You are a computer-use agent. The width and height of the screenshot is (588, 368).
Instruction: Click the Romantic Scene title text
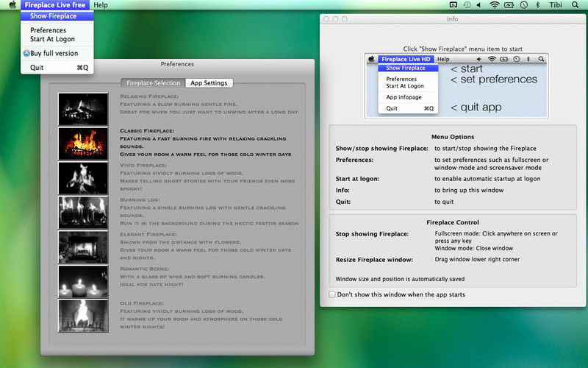pyautogui.click(x=144, y=269)
